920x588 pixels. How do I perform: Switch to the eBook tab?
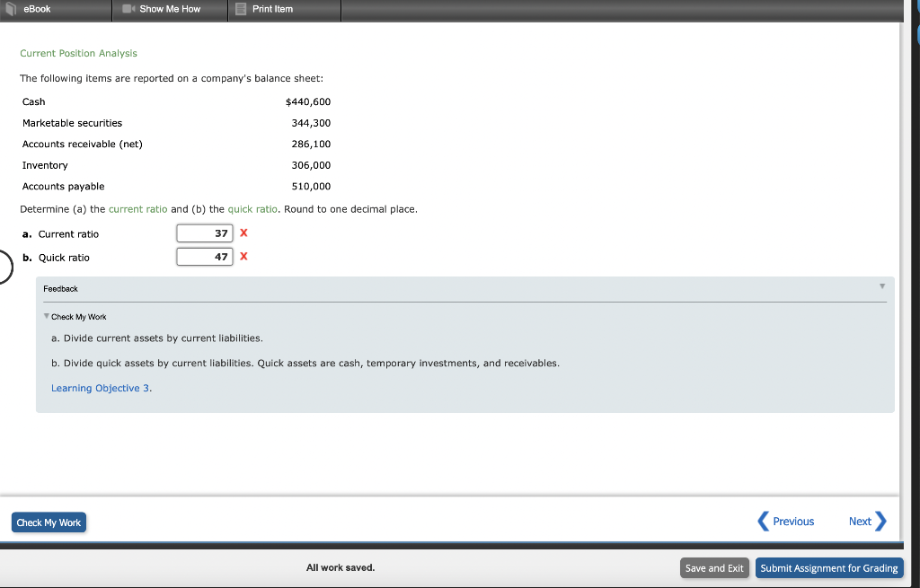click(36, 10)
